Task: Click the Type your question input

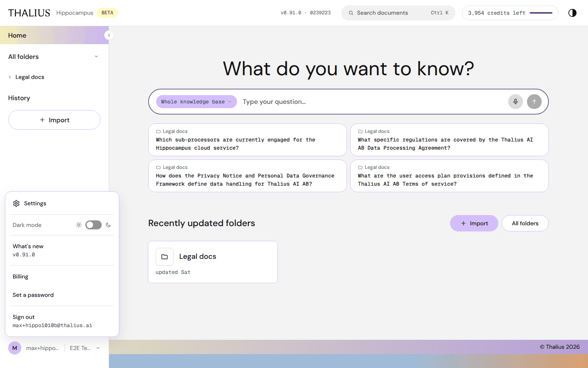Action: click(x=372, y=102)
